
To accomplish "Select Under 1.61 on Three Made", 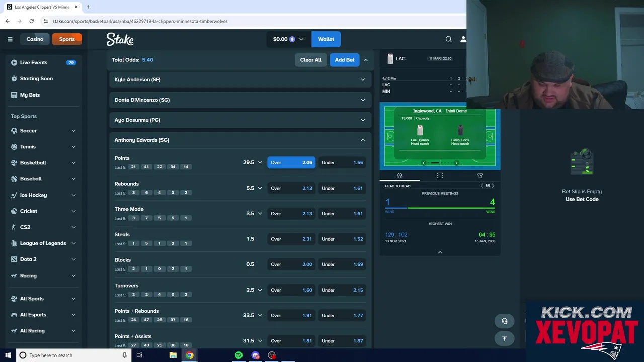I will [342, 214].
